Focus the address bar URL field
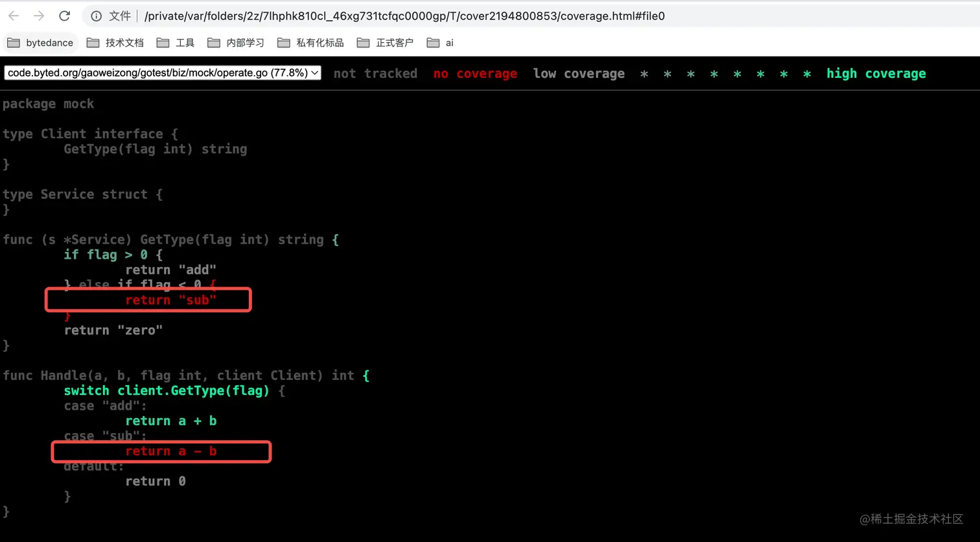 pyautogui.click(x=404, y=16)
